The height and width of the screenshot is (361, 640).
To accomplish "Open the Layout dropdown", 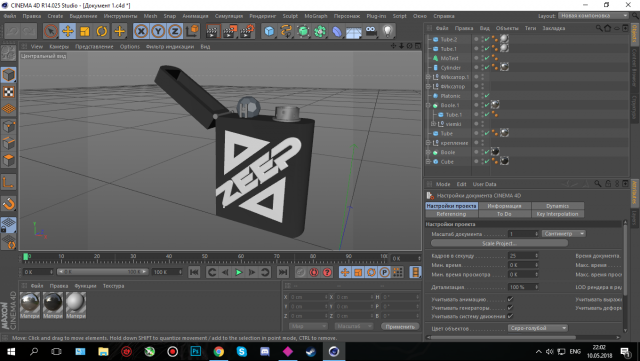I will pyautogui.click(x=593, y=16).
